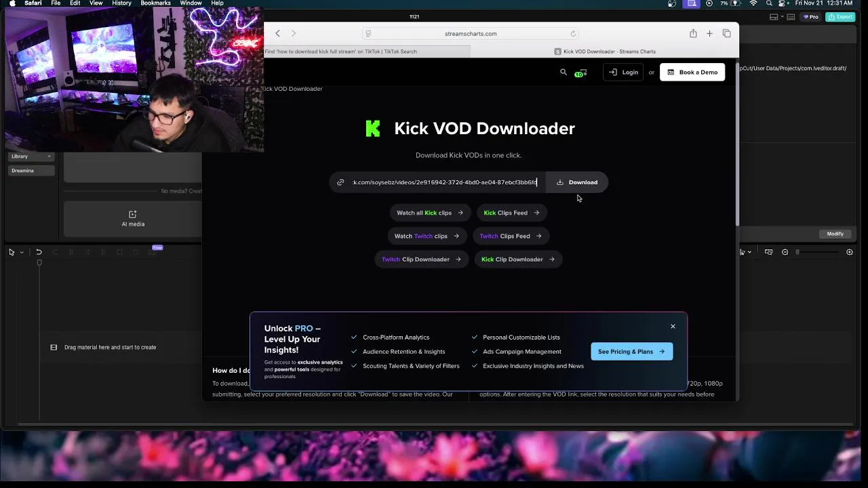868x488 pixels.
Task: Open the Safari File menu
Action: (x=56, y=3)
